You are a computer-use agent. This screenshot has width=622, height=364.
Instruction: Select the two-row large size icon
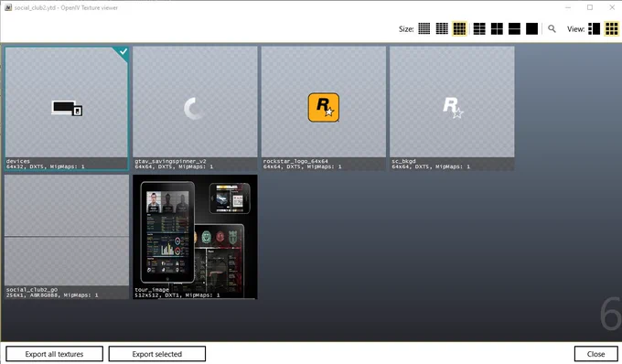pyautogui.click(x=514, y=28)
